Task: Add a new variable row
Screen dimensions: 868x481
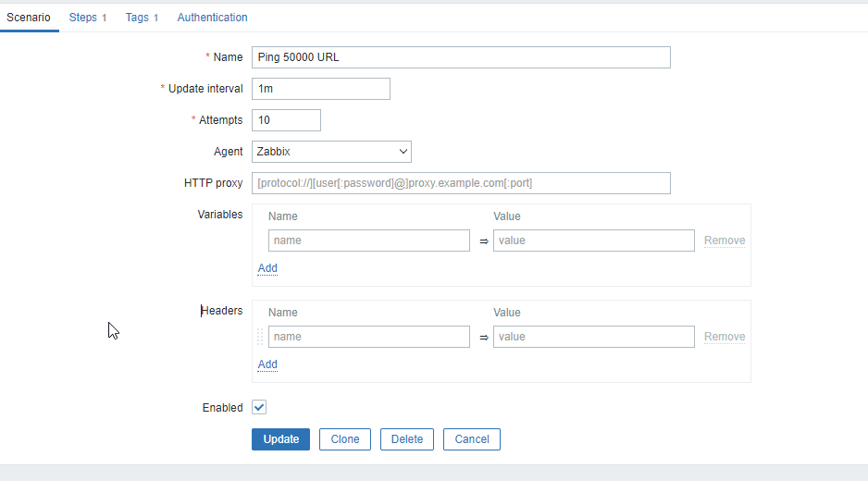Action: point(267,268)
